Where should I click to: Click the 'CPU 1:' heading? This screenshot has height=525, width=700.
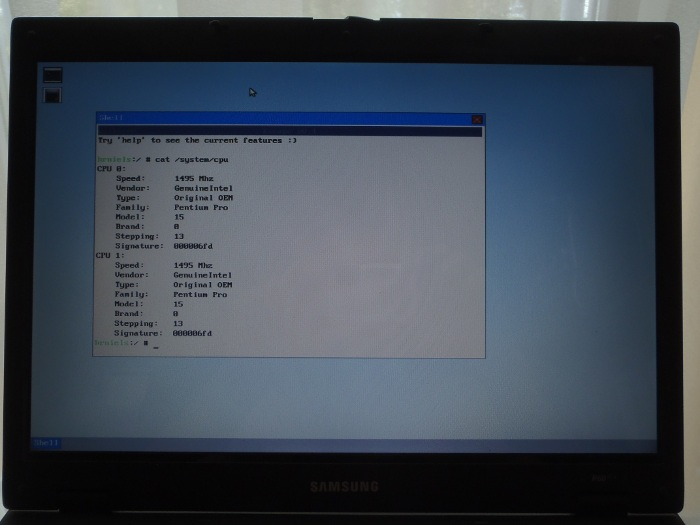(110, 255)
